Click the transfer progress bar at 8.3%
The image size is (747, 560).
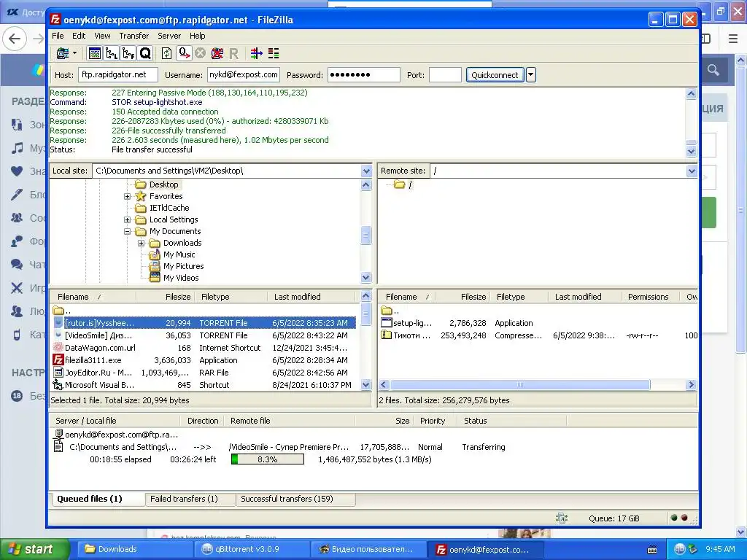click(267, 459)
